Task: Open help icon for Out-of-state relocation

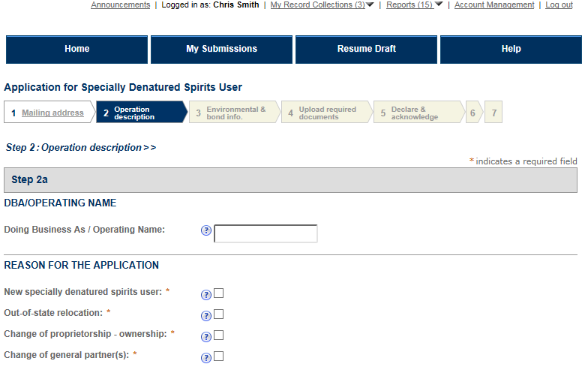Action: click(206, 316)
